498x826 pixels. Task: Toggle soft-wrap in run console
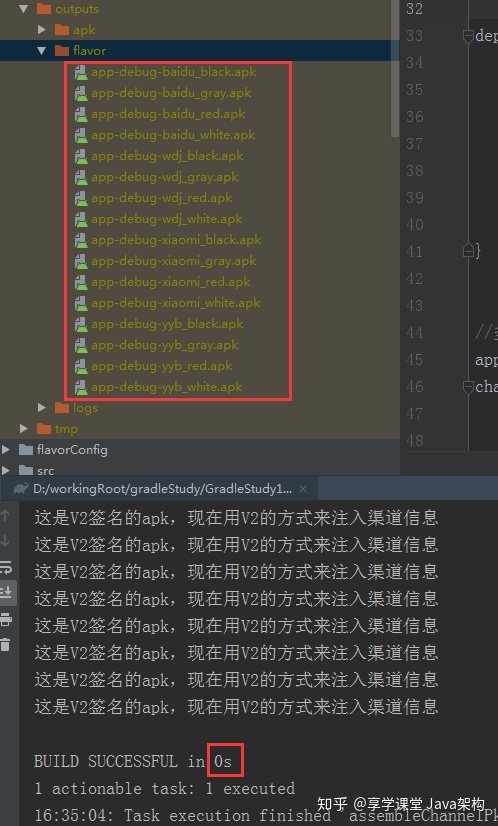click(6, 567)
